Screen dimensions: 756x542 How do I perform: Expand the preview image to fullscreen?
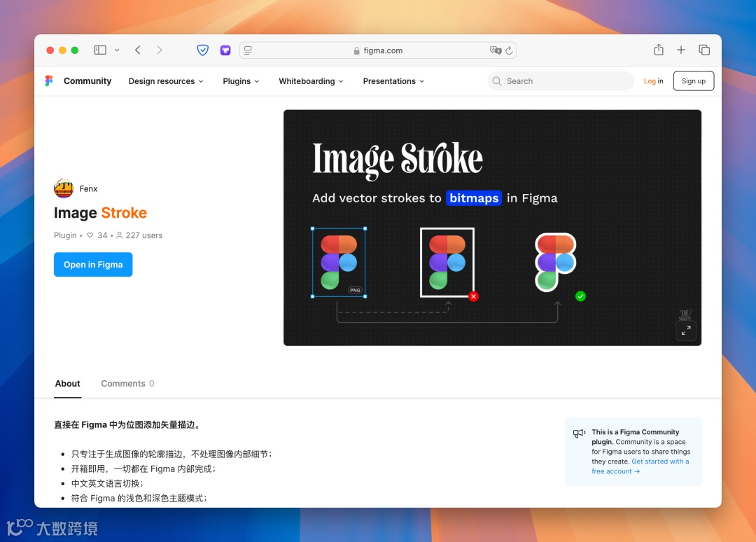coord(685,331)
